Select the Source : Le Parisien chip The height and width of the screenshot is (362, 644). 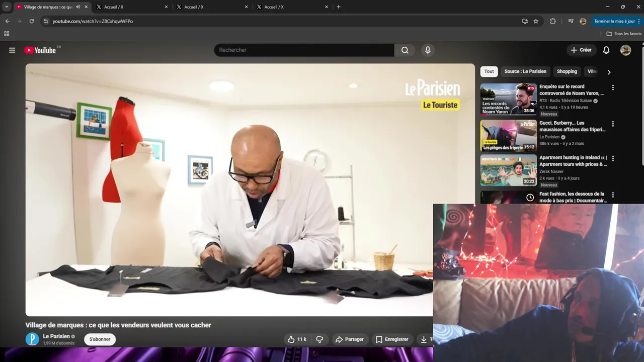(525, 71)
